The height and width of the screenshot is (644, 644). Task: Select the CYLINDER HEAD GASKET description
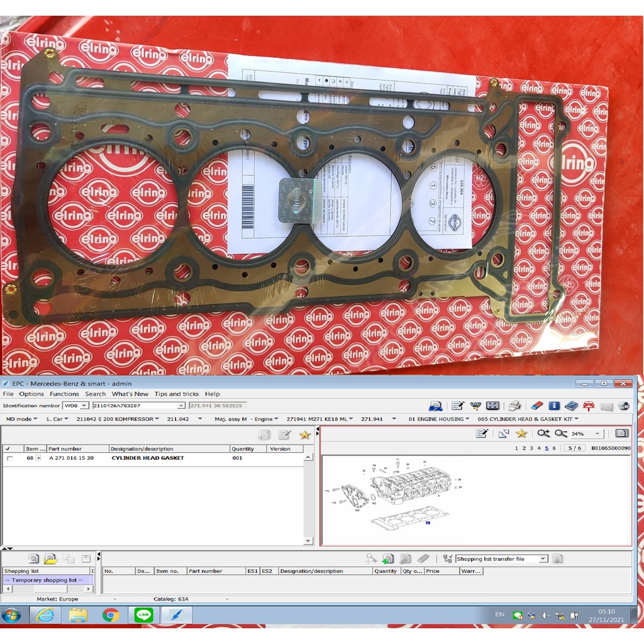[x=148, y=458]
